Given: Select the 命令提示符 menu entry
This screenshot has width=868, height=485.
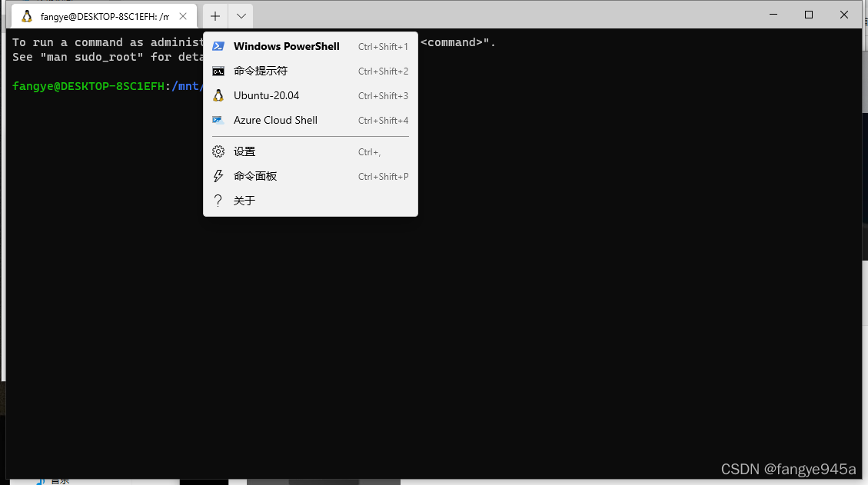Looking at the screenshot, I should [311, 71].
